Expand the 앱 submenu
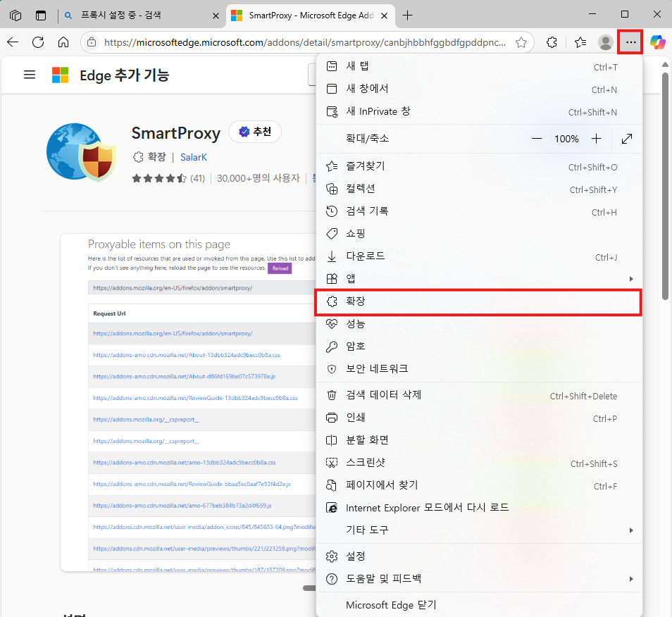This screenshot has height=617, width=672. tap(479, 279)
